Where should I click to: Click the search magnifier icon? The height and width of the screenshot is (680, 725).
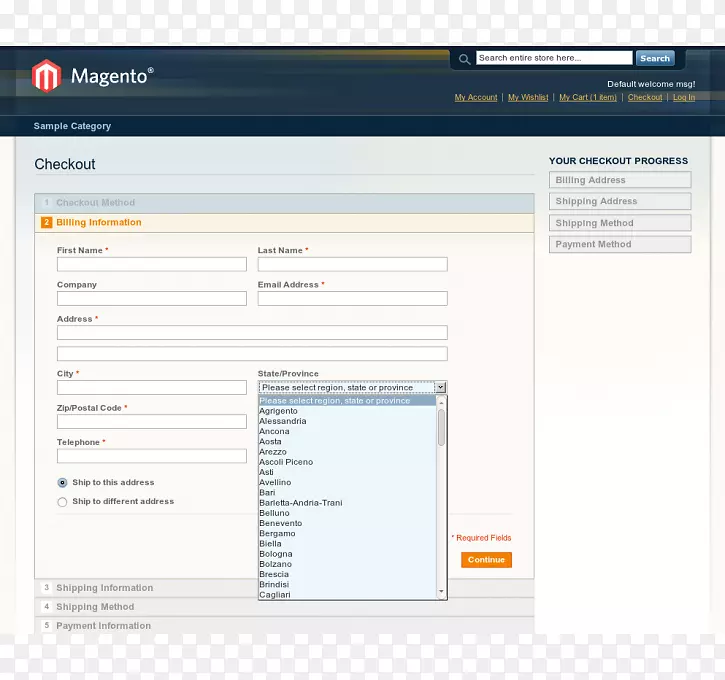pos(464,59)
